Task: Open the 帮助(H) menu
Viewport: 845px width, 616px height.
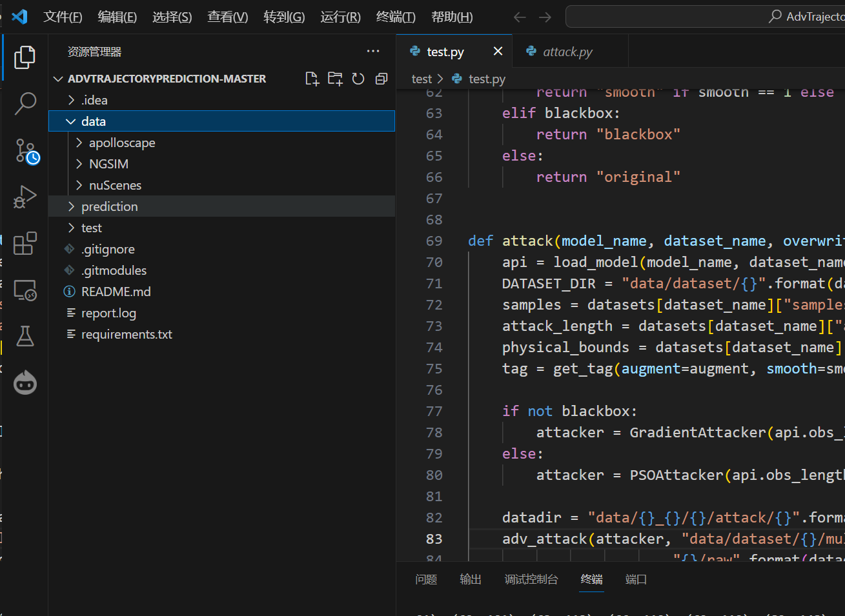Action: click(452, 17)
